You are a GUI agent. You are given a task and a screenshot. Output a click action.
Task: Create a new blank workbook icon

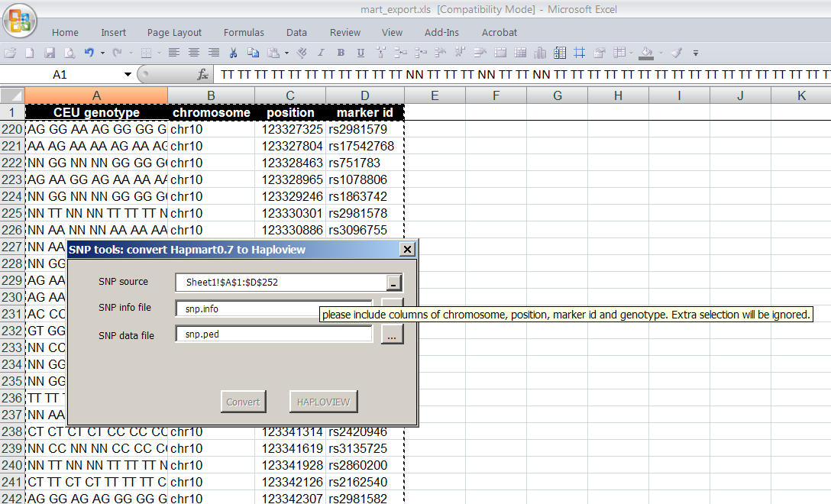30,53
